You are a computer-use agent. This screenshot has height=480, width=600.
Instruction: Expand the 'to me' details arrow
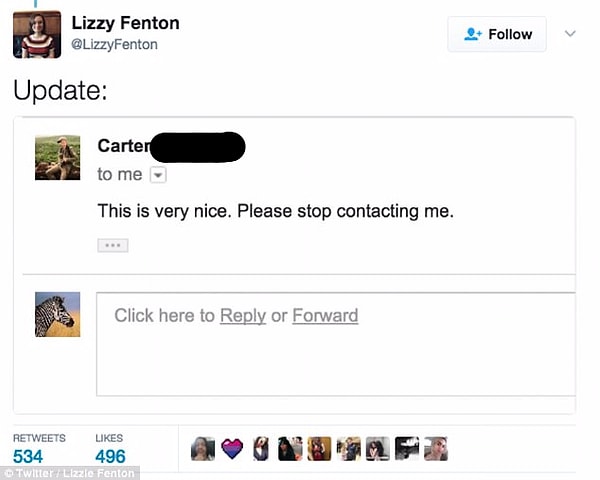[x=157, y=175]
